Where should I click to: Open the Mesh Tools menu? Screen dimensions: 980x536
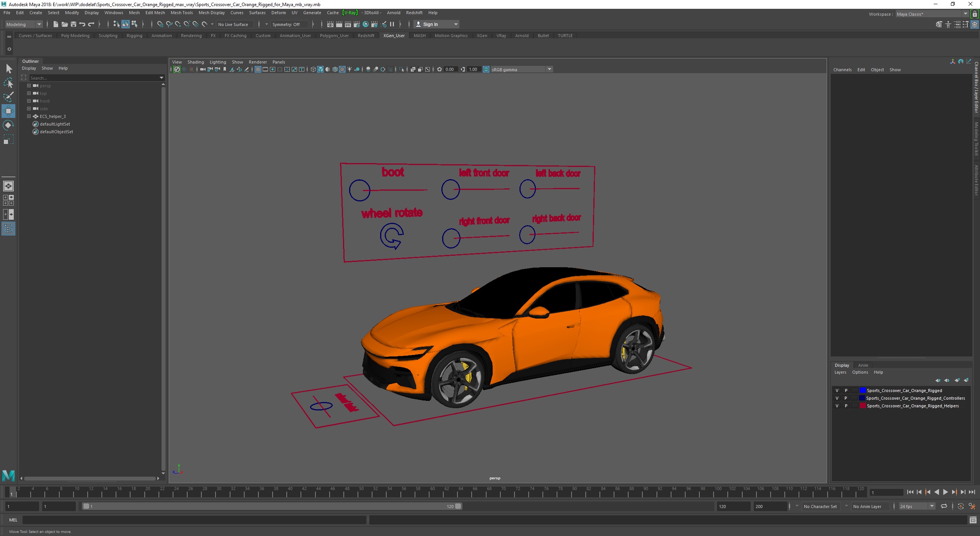coord(181,13)
